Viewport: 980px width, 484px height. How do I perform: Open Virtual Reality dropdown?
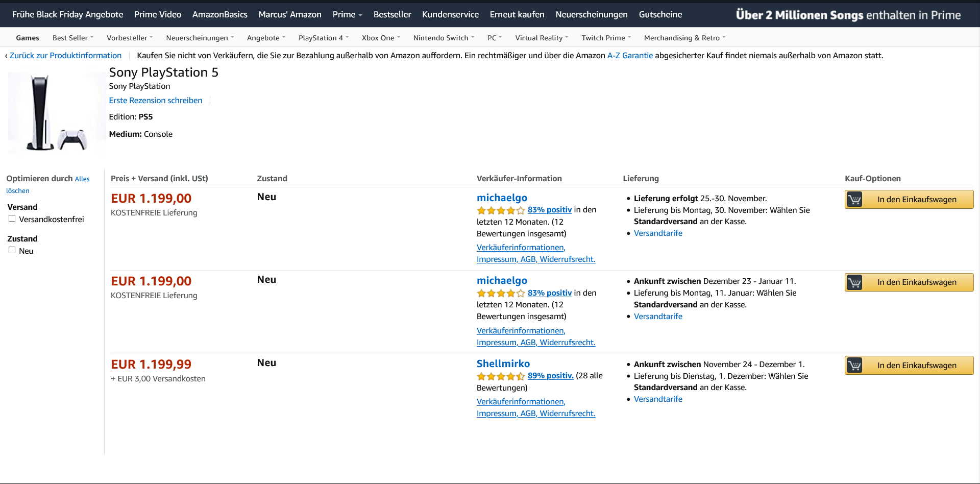point(542,38)
